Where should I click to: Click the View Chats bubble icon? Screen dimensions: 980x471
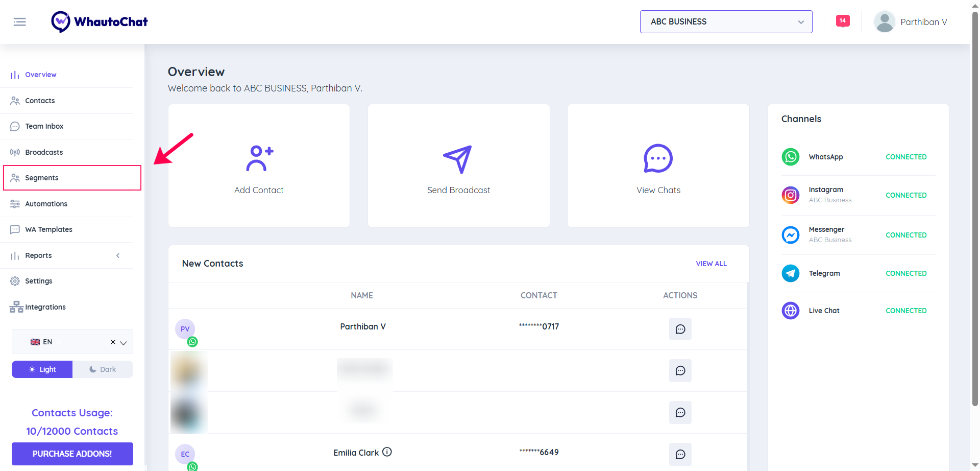point(658,158)
